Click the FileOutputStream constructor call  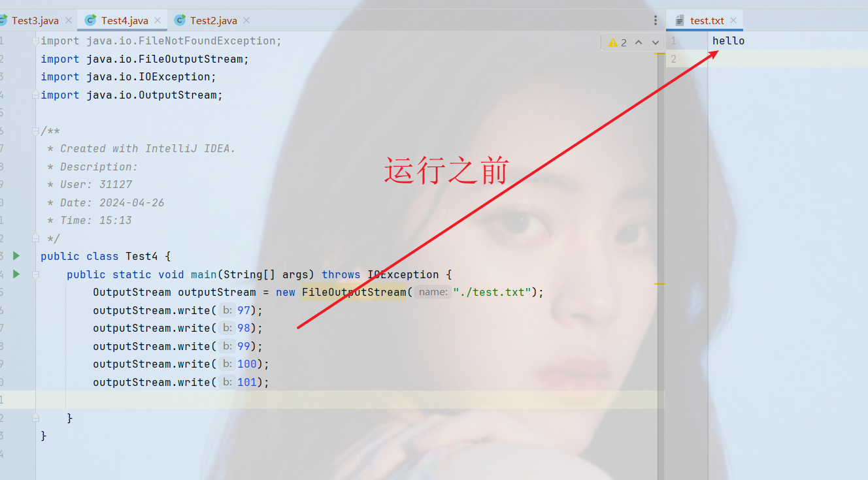coord(354,292)
